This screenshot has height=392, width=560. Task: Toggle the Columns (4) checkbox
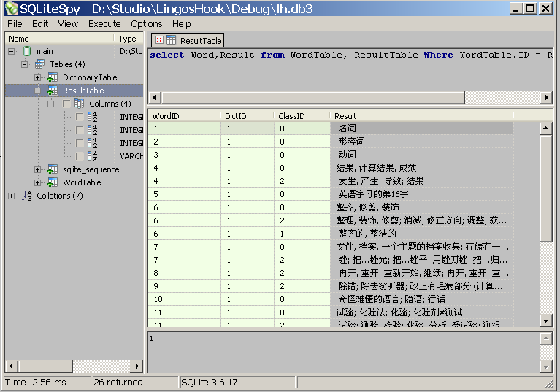coord(66,104)
